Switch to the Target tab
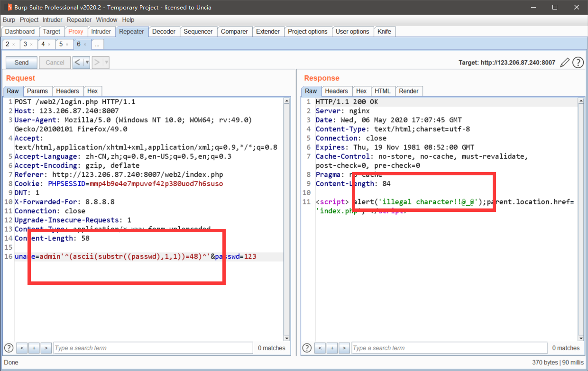This screenshot has height=371, width=588. tap(52, 32)
